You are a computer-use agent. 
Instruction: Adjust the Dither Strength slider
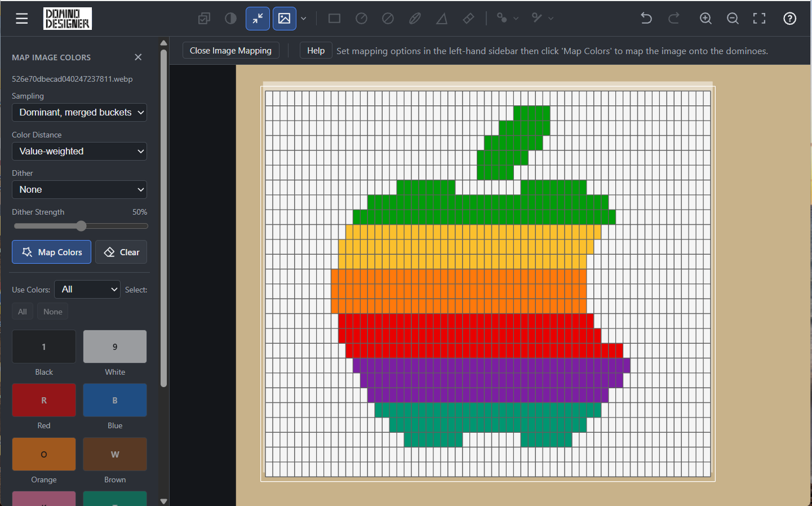tap(81, 226)
